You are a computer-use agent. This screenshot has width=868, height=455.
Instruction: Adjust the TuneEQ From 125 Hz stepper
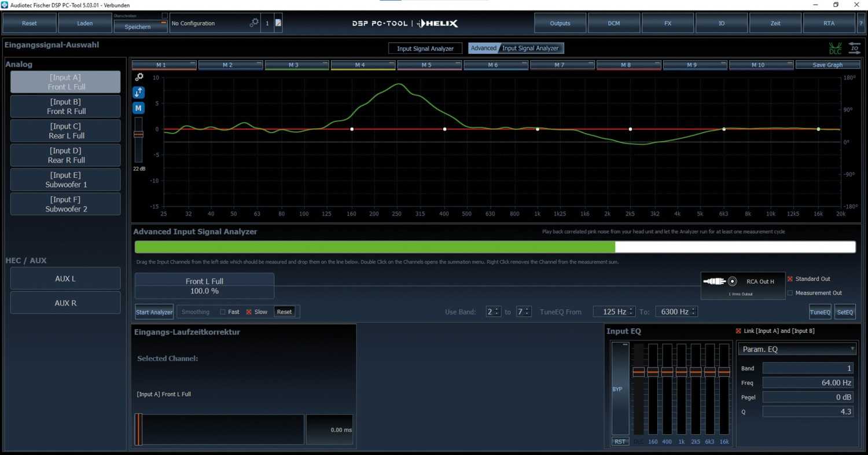pyautogui.click(x=614, y=312)
